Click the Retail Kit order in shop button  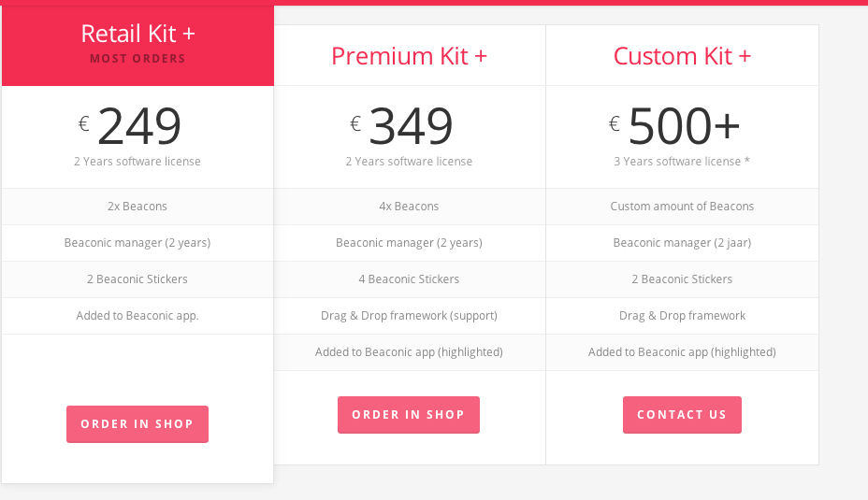tap(137, 424)
